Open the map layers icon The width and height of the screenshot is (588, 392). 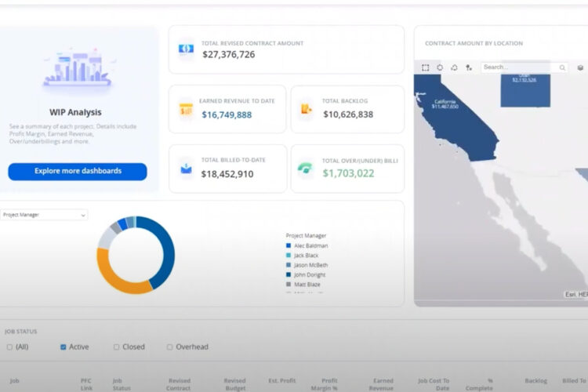580,67
